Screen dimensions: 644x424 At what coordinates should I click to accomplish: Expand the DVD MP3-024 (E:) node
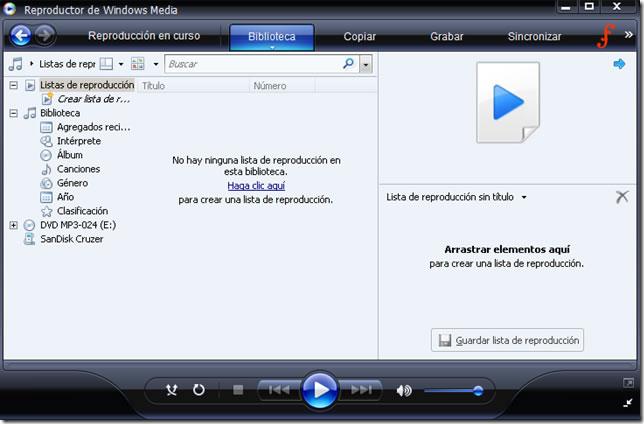tap(14, 225)
